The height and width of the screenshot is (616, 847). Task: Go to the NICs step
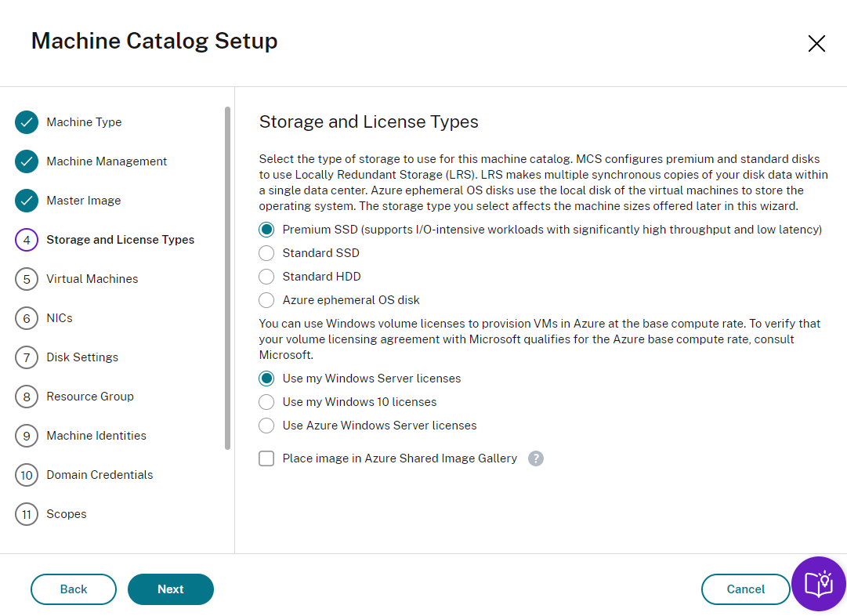pos(60,318)
